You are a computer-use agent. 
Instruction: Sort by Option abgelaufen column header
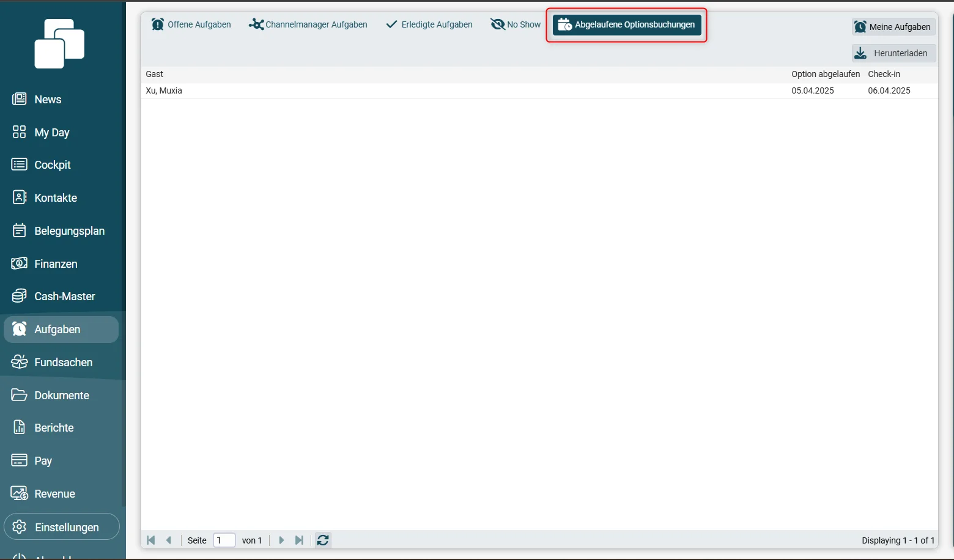[x=826, y=74]
